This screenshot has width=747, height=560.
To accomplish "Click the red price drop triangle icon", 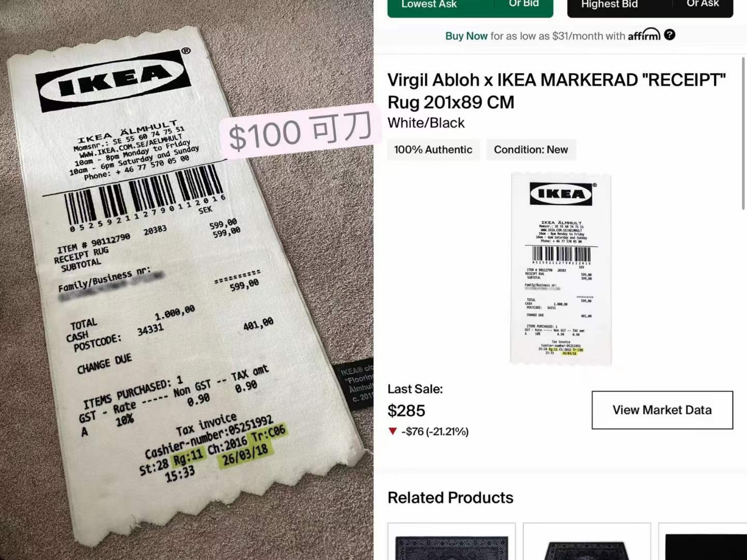I will (x=392, y=431).
